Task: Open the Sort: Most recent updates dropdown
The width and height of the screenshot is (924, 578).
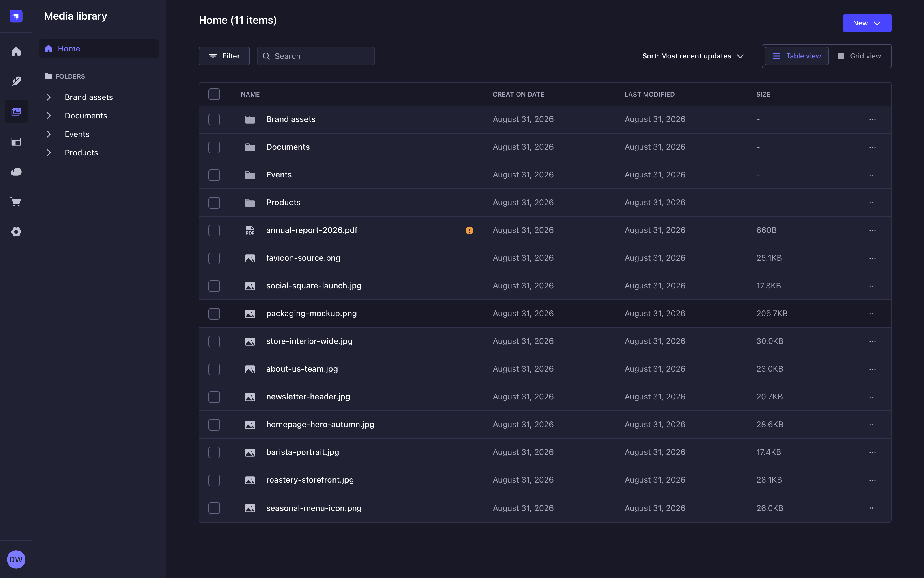Action: [693, 56]
